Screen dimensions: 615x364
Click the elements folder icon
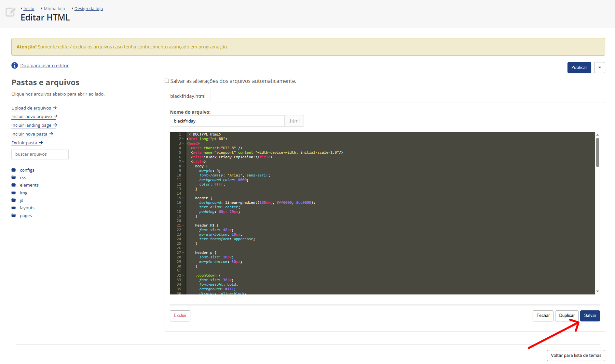click(14, 185)
